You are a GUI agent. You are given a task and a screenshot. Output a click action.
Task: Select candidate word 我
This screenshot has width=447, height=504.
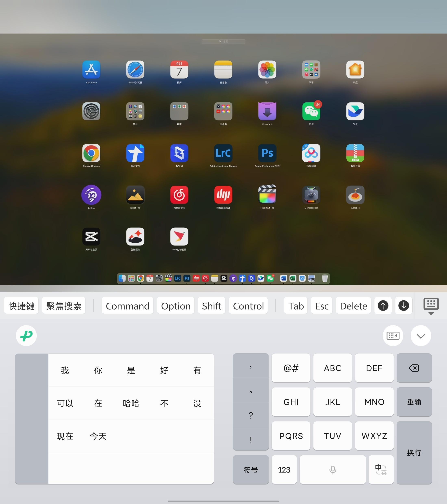pos(65,370)
